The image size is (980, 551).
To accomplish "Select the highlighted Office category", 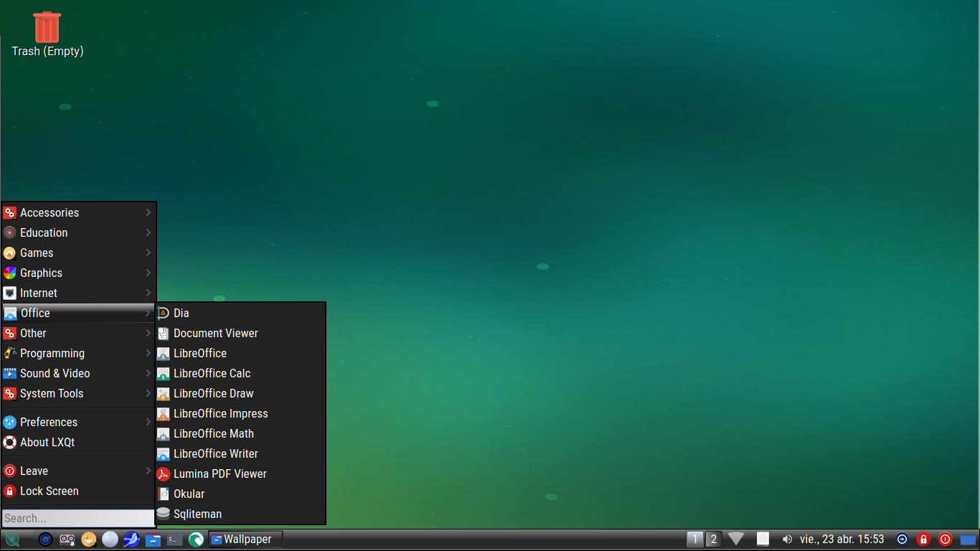I will (x=78, y=313).
